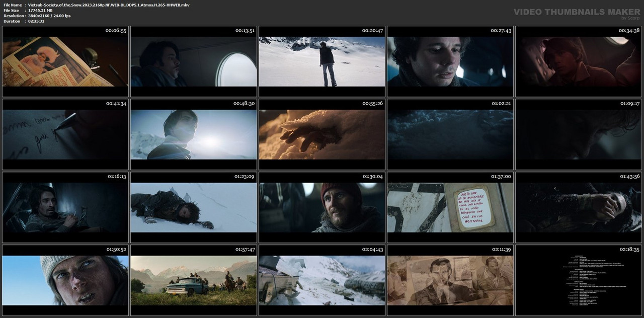The width and height of the screenshot is (644, 318).
Task: Select the face close-up at 00:27:43
Action: click(x=450, y=61)
